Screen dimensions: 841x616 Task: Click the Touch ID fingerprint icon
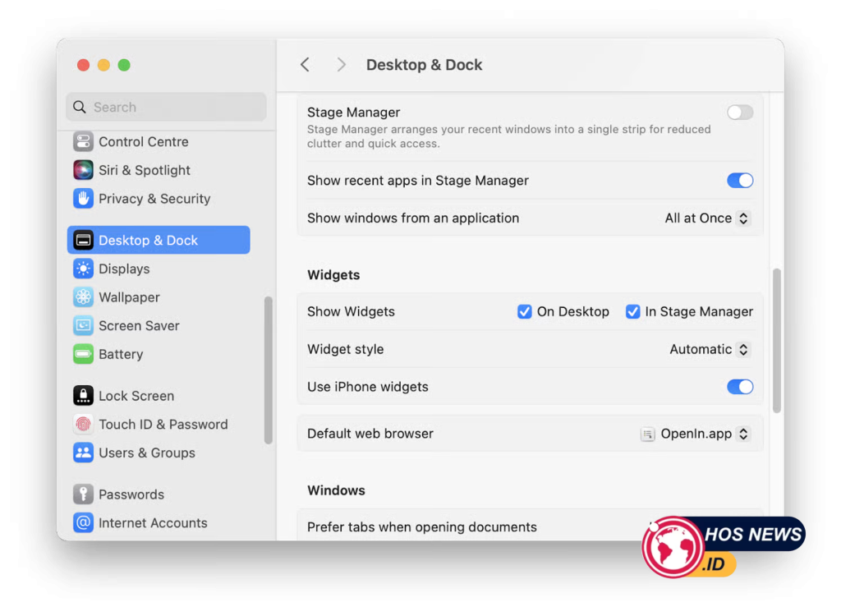[83, 425]
